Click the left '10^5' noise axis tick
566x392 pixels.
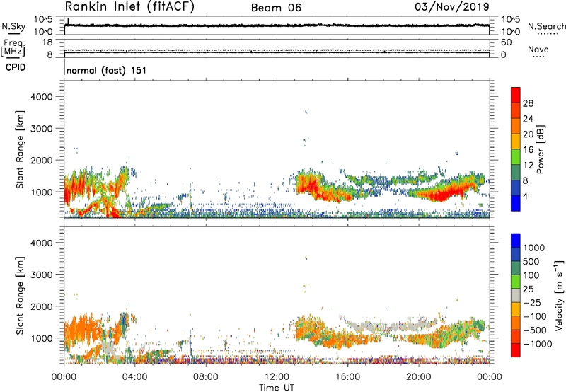coord(43,20)
